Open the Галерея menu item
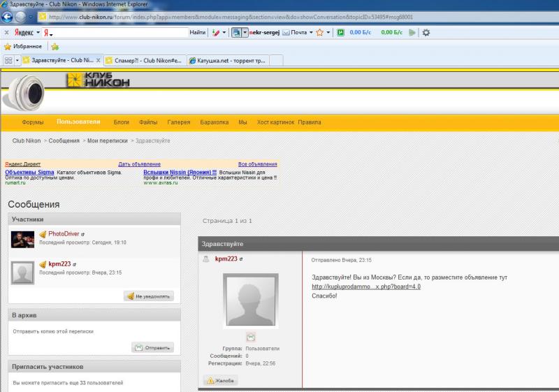 pyautogui.click(x=179, y=122)
